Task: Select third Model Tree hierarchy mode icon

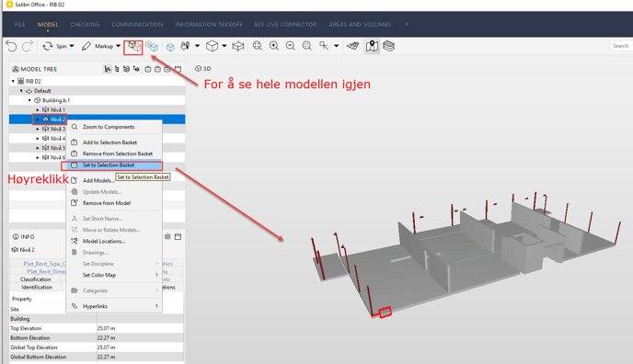Action: pyautogui.click(x=126, y=69)
